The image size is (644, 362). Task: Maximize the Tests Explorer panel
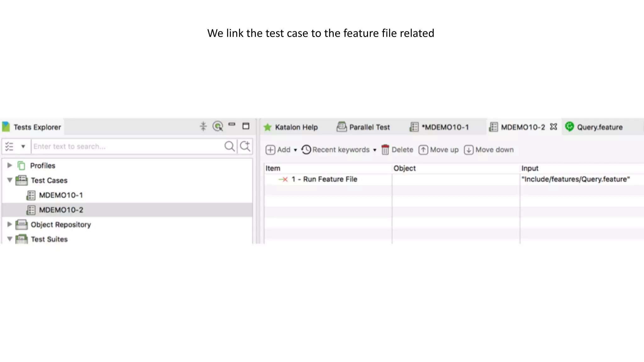pyautogui.click(x=246, y=126)
